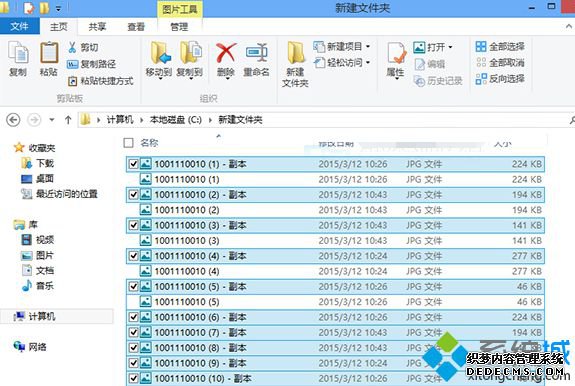Open the 共享 (Share) ribbon tab
Screen dimensions: 575x386
pos(97,27)
